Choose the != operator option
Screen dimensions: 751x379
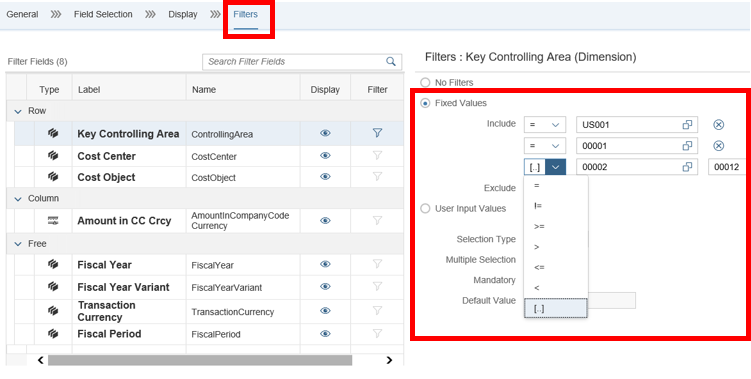click(556, 206)
